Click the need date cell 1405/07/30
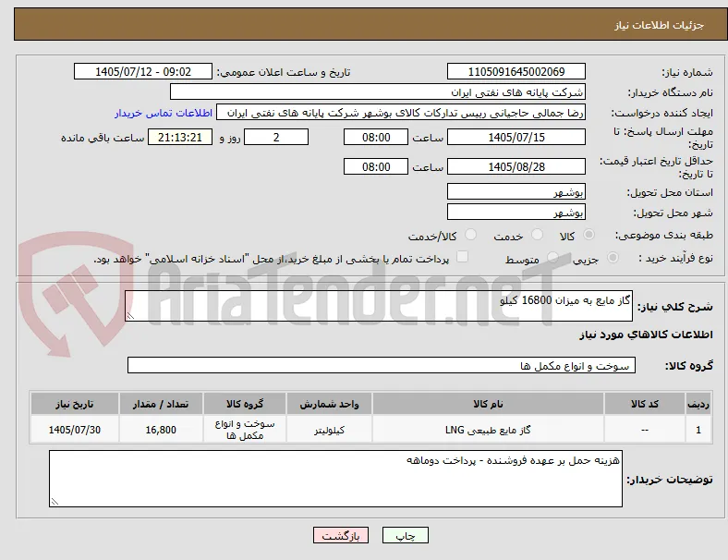The width and height of the screenshot is (728, 560). pos(75,430)
